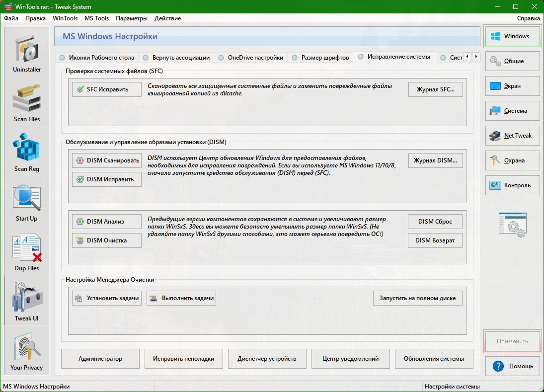Switch to Вернуть ассоциации tab

177,58
